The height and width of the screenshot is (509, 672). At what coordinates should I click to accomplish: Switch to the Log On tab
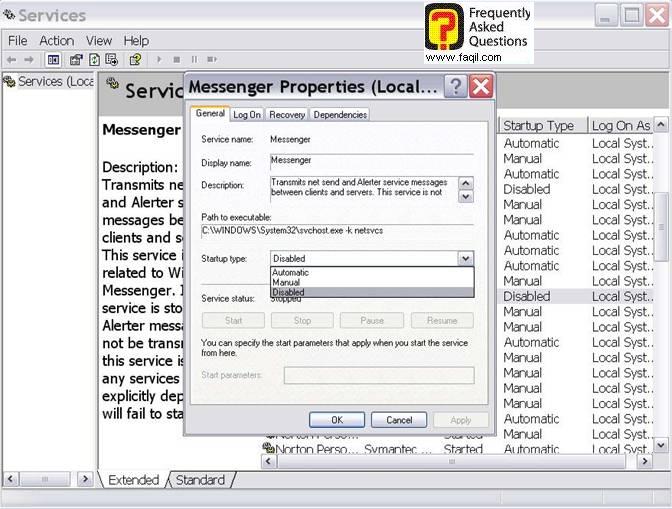click(x=247, y=115)
